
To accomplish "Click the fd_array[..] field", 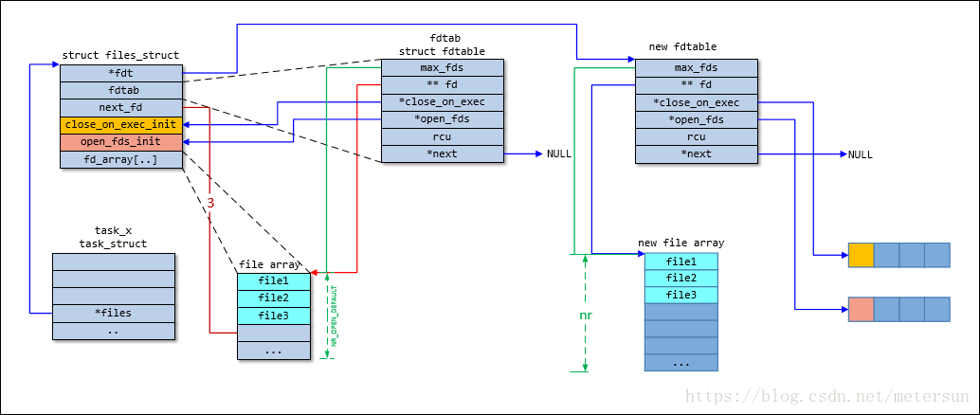I will point(120,159).
